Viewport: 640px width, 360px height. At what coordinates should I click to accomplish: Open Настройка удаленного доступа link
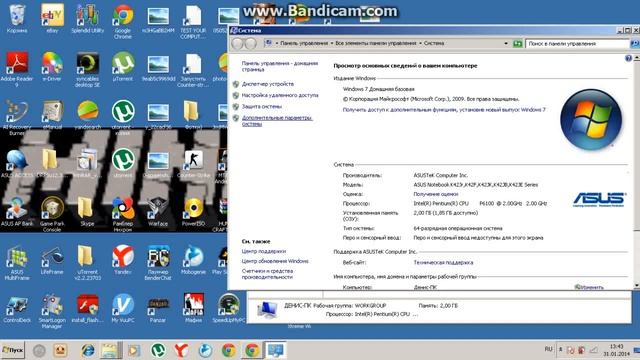(x=280, y=95)
